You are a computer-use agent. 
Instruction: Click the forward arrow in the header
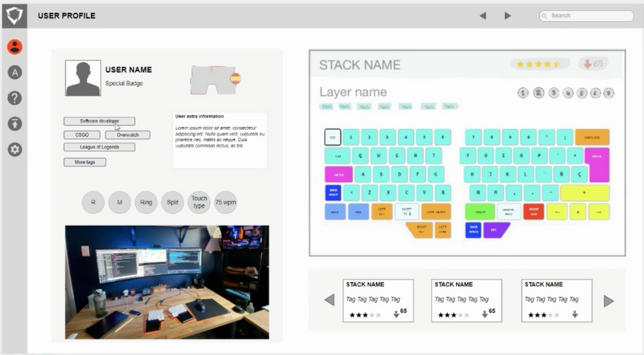pos(508,16)
